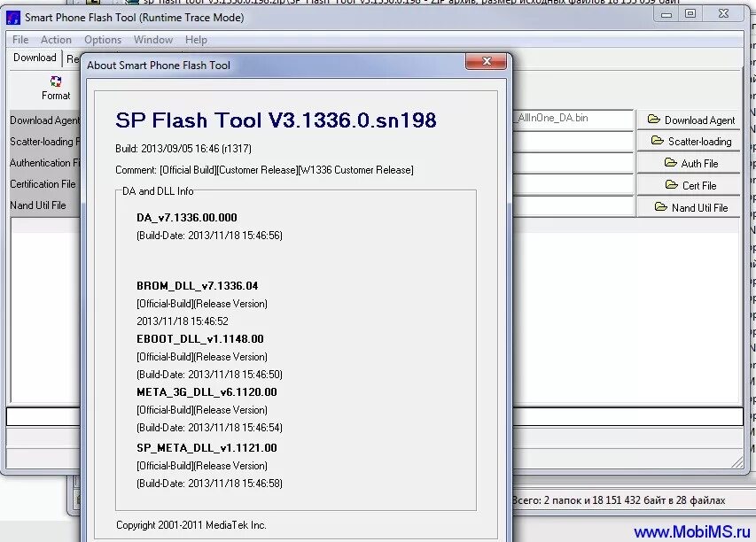The width and height of the screenshot is (756, 542).
Task: Click the folder icon on Download Agent button
Action: pos(652,118)
